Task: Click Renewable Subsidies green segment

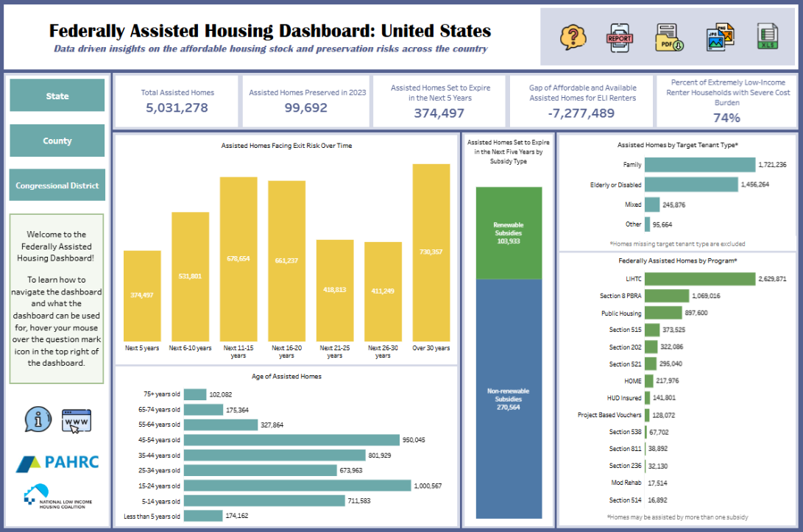Action: coord(509,233)
